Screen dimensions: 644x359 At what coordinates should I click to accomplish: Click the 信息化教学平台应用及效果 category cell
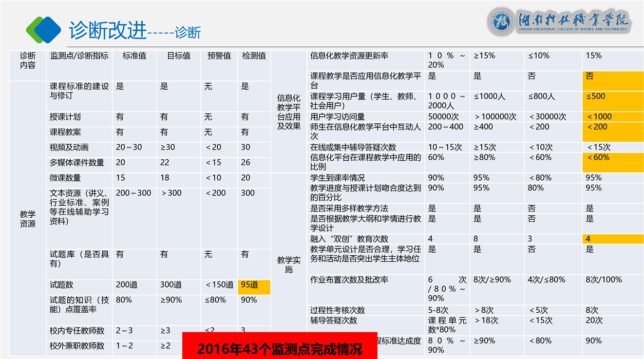(x=288, y=112)
